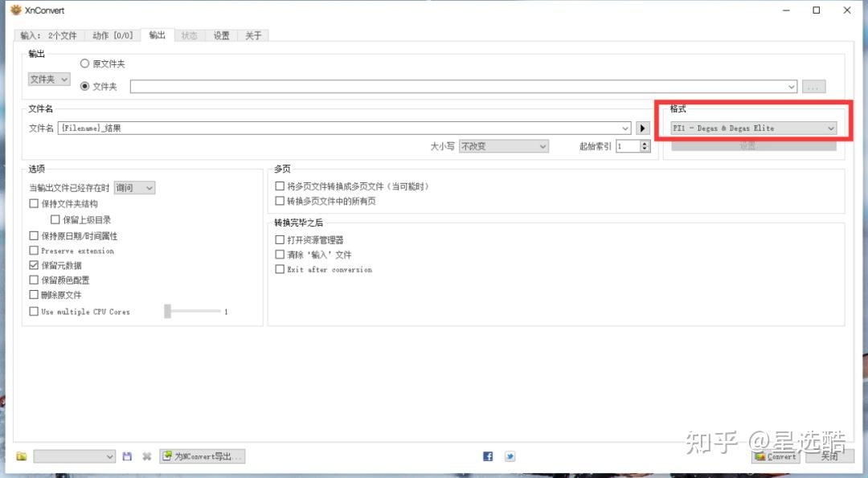Enable 打开资源管理器 checkbox
The image size is (868, 478).
coord(280,239)
